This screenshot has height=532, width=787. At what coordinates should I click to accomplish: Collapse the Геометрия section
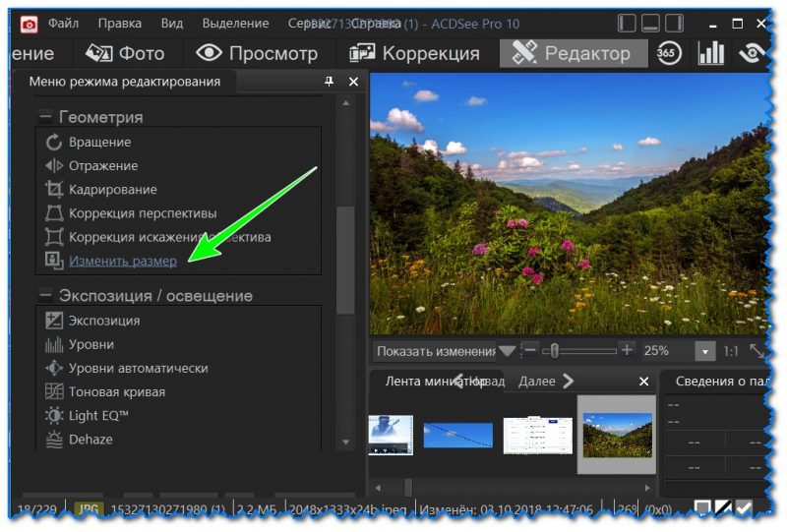coord(45,117)
